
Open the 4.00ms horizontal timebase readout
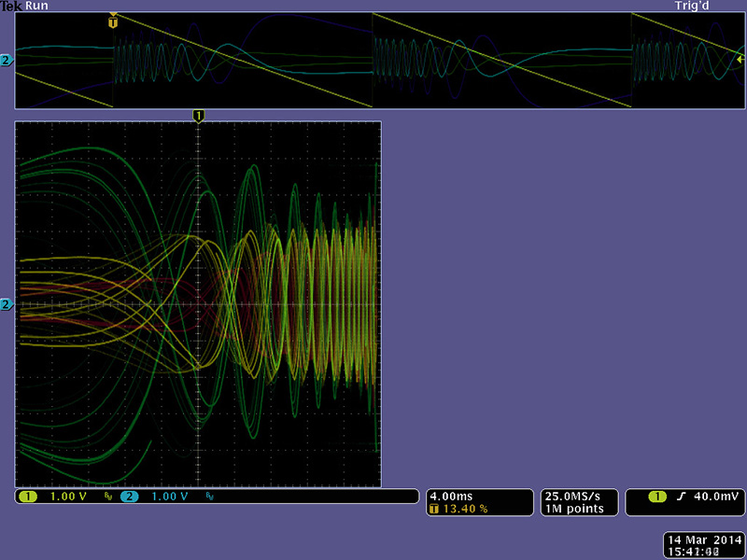tap(450, 496)
